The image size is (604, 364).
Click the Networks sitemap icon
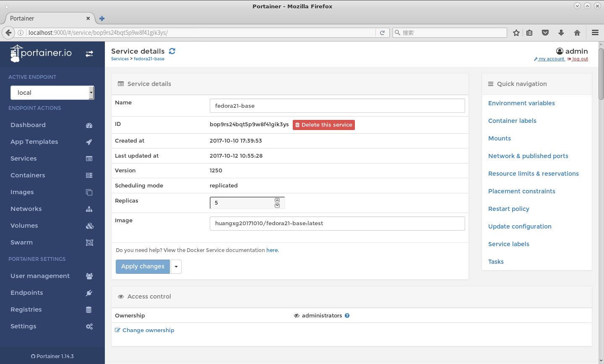pos(89,209)
